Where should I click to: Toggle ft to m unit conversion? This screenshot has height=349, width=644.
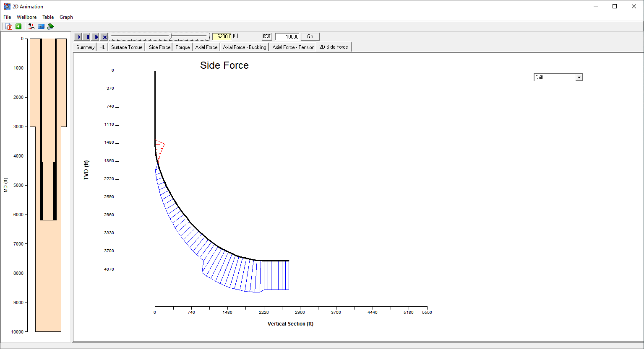[31, 26]
